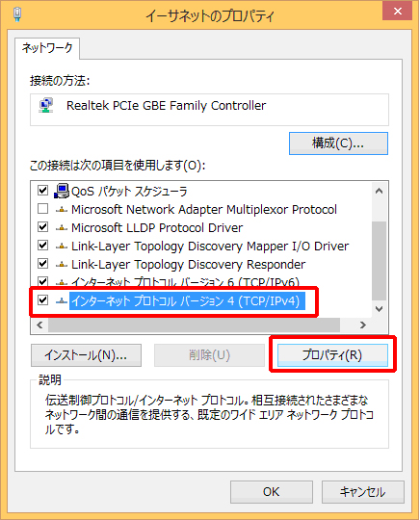This screenshot has width=420, height=520.
Task: Enable Microsoft Network Adapter Multiplexor Protocol checkbox
Action: (42, 209)
